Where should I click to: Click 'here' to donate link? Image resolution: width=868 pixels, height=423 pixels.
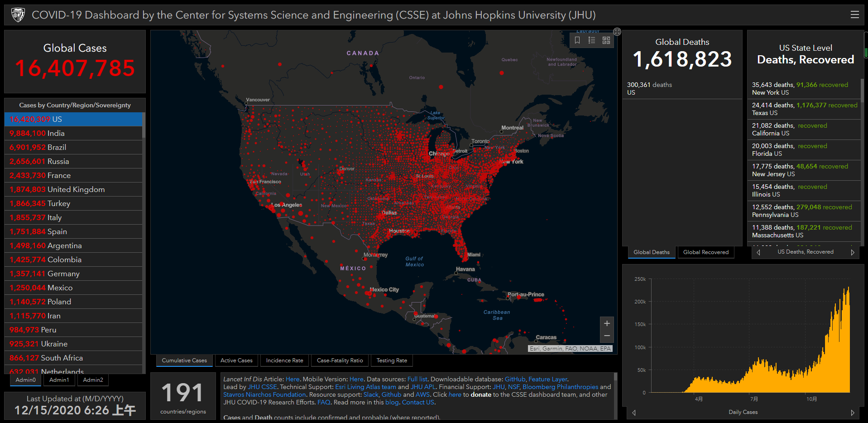click(x=455, y=394)
